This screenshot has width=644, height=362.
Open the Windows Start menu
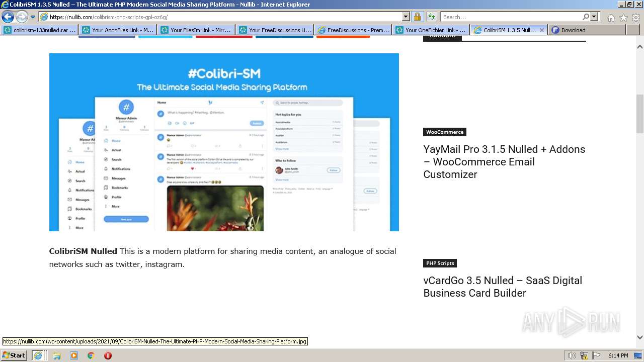[14, 355]
